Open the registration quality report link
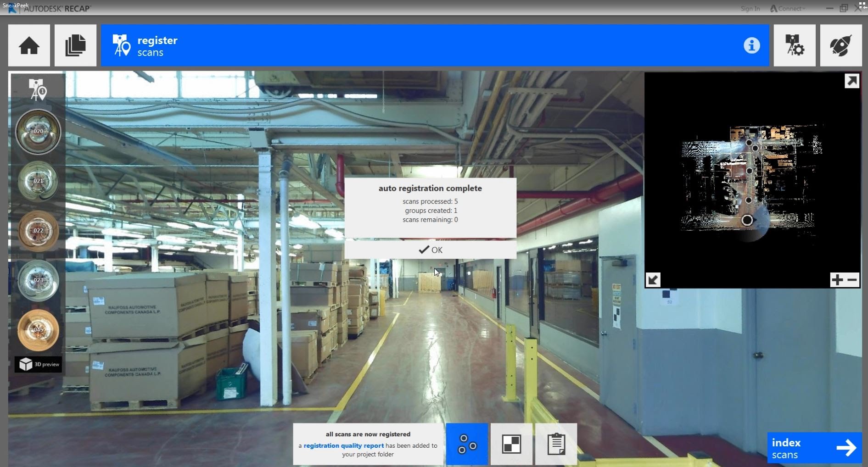Screen dimensions: 868x467 coord(343,445)
